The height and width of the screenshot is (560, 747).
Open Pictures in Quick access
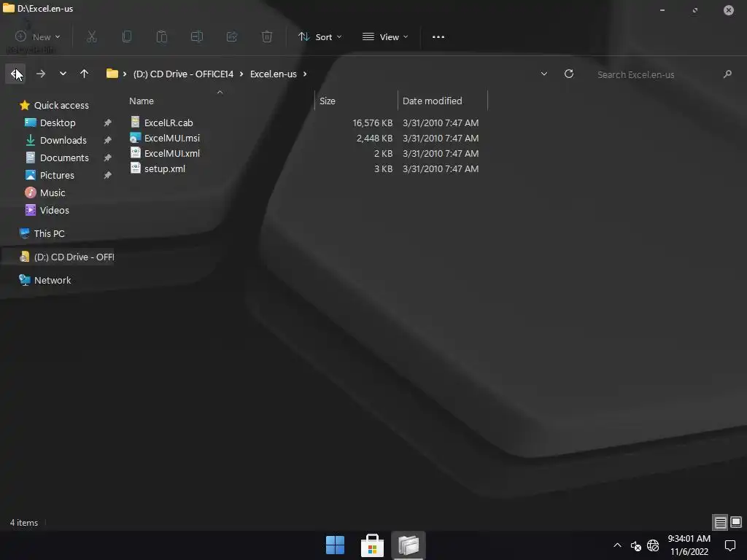[x=57, y=175]
